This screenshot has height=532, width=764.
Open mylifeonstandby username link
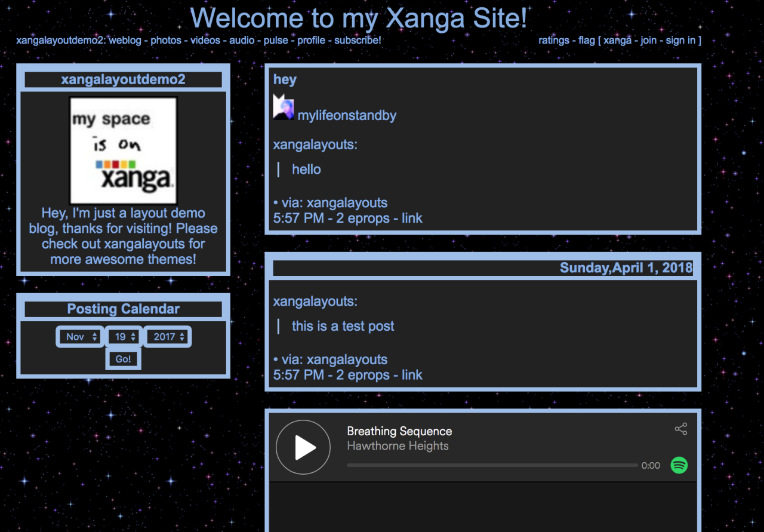(347, 116)
